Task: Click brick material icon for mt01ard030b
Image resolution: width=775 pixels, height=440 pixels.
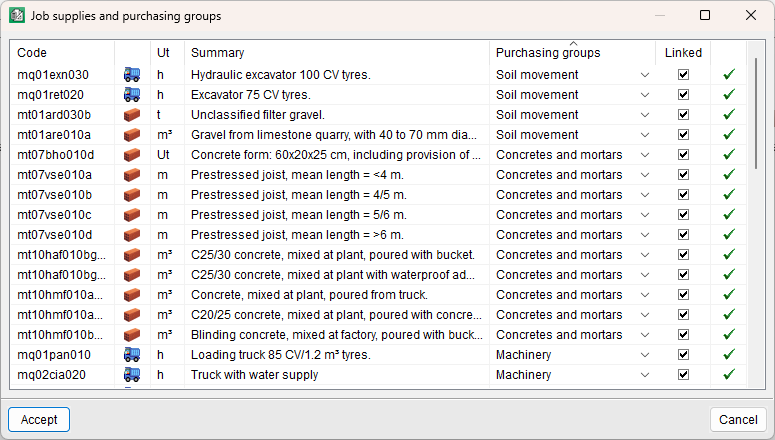Action: [131, 114]
